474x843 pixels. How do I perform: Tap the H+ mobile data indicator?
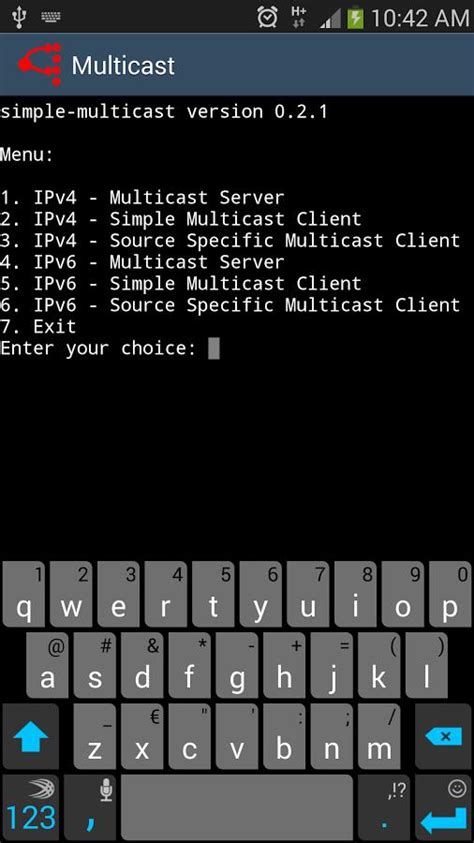pyautogui.click(x=298, y=18)
